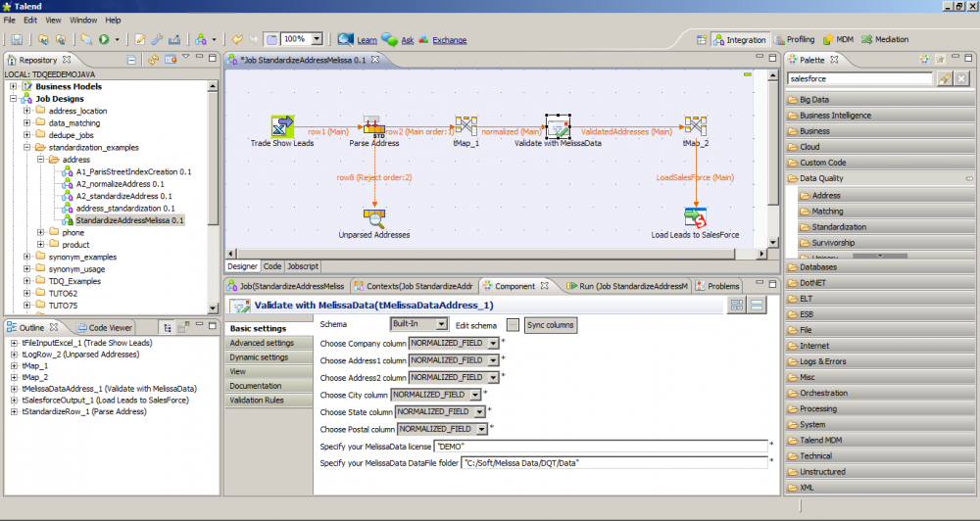Open Validation Rules section
The height and width of the screenshot is (521, 980).
(269, 400)
